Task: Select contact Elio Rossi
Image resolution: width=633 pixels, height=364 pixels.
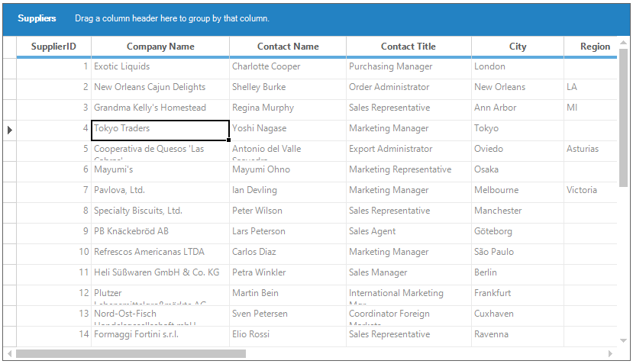Action: click(288, 337)
